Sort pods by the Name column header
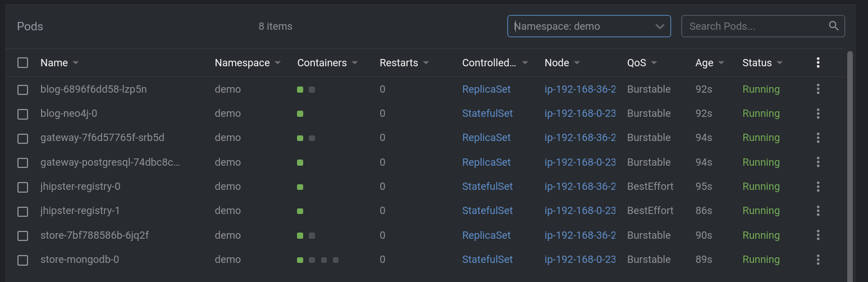Image resolution: width=868 pixels, height=282 pixels. click(54, 63)
